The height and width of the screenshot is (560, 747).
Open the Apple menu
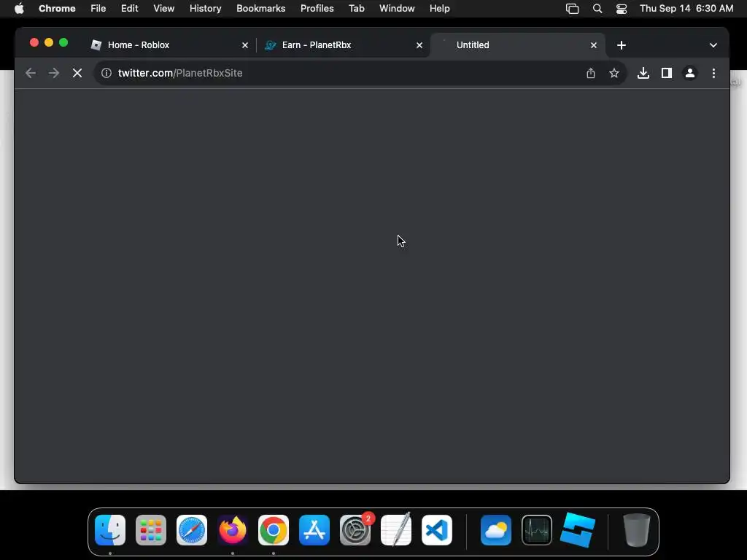[19, 8]
